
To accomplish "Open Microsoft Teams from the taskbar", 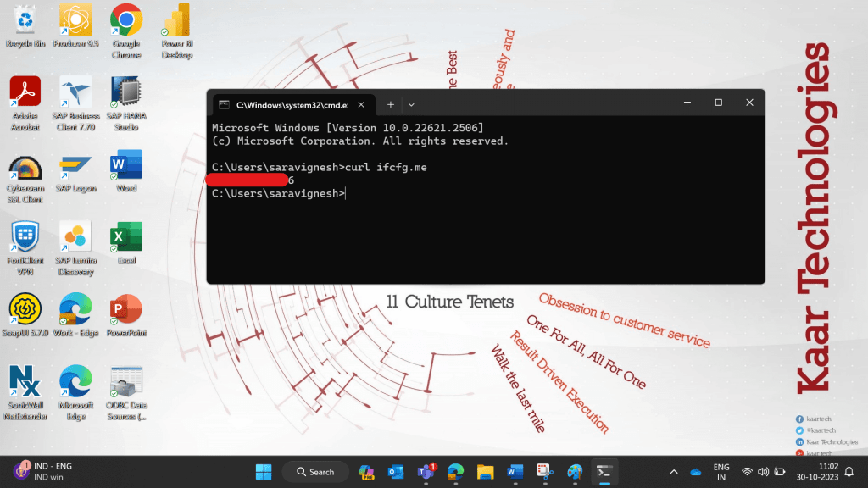I will [x=426, y=472].
